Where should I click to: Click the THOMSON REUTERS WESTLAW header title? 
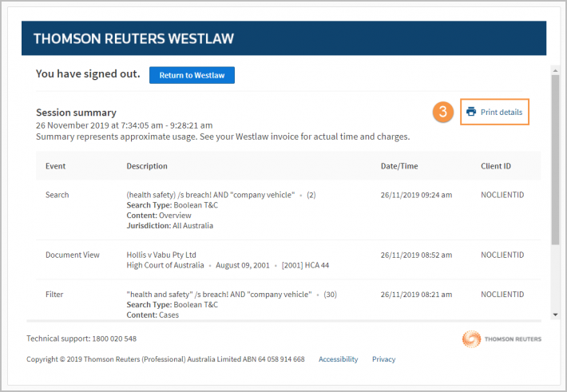134,38
